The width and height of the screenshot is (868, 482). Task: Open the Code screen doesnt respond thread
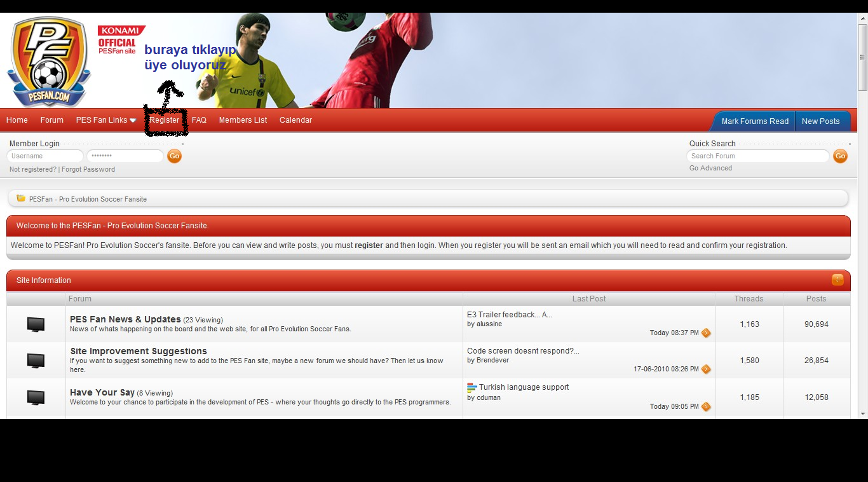click(523, 351)
